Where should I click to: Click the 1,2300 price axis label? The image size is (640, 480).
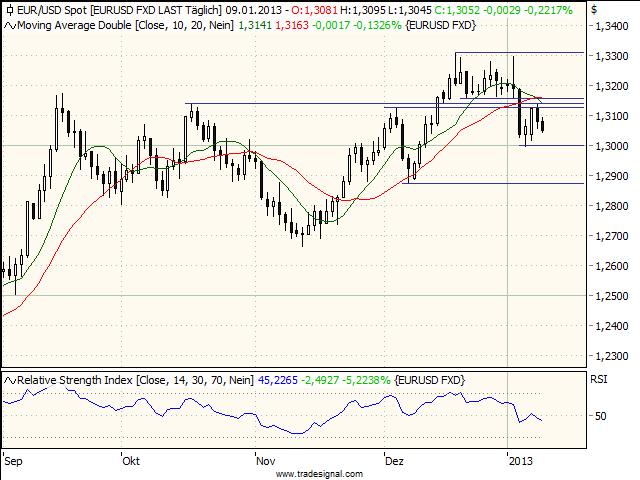[x=611, y=356]
